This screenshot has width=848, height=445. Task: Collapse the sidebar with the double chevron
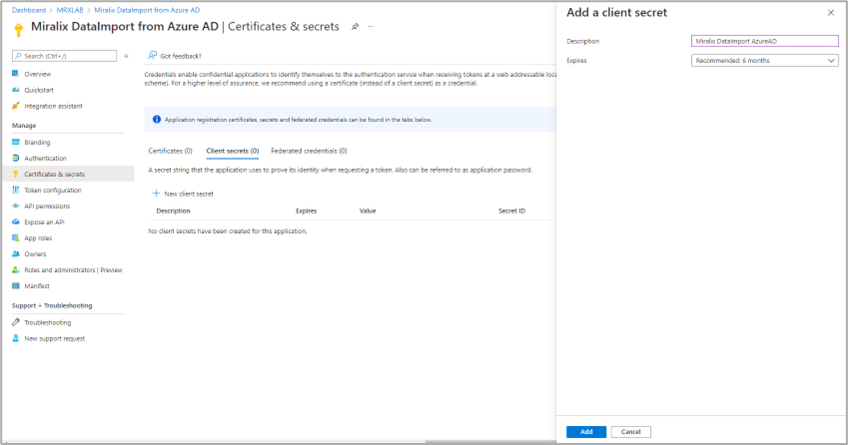[x=126, y=56]
